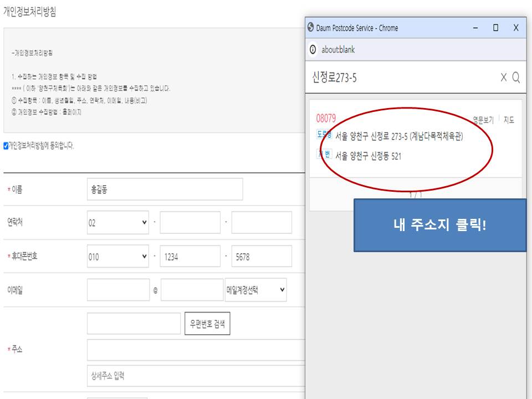
Task: Click the postcode 08079
Action: click(326, 119)
